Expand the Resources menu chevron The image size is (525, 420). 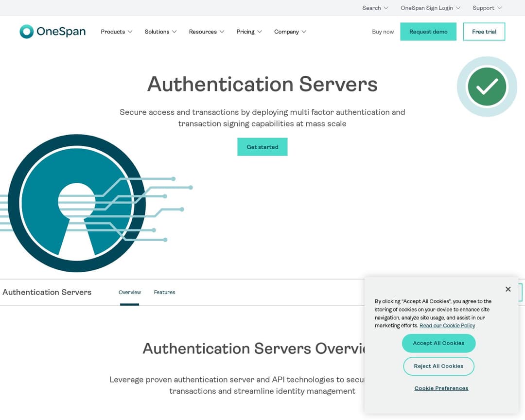[222, 32]
